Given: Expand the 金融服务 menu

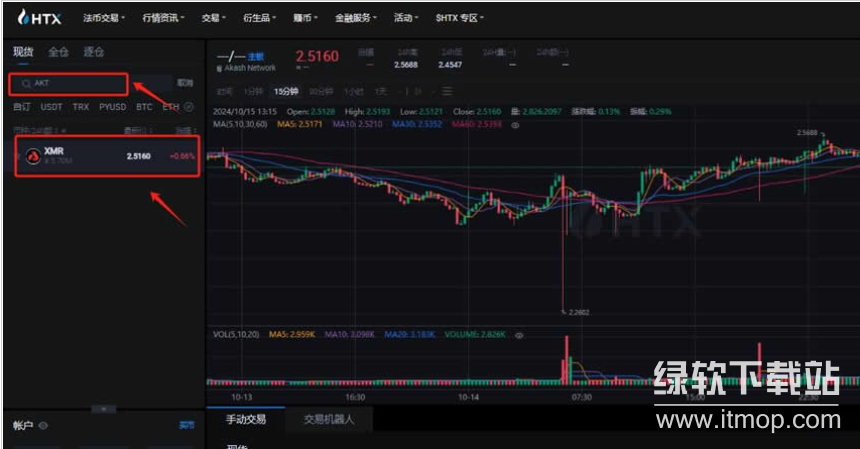Looking at the screenshot, I should coord(355,18).
